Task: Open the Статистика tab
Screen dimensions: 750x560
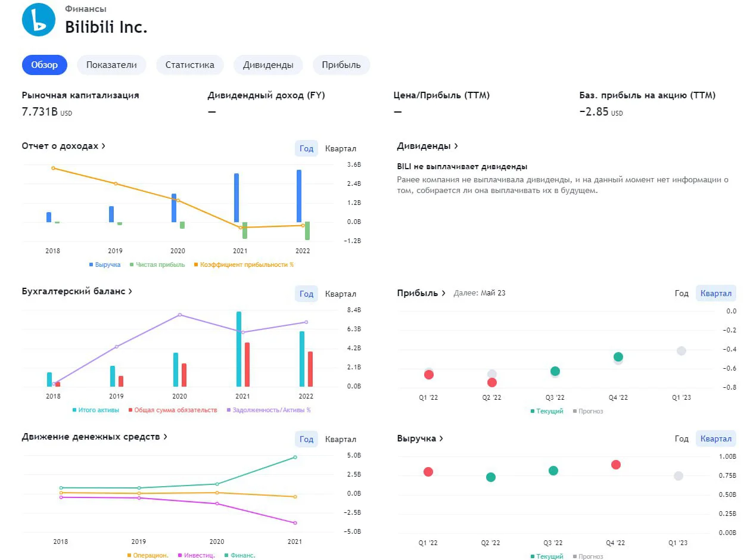Action: (x=190, y=65)
